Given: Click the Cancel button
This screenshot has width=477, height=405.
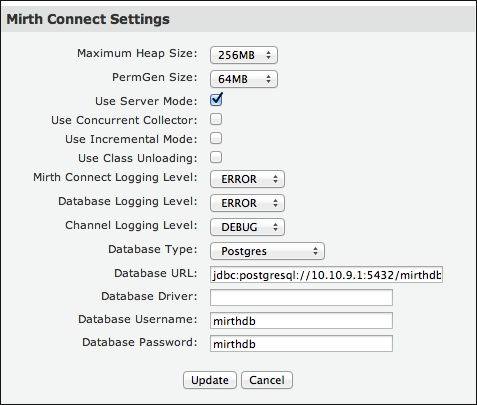Looking at the screenshot, I should (x=267, y=380).
